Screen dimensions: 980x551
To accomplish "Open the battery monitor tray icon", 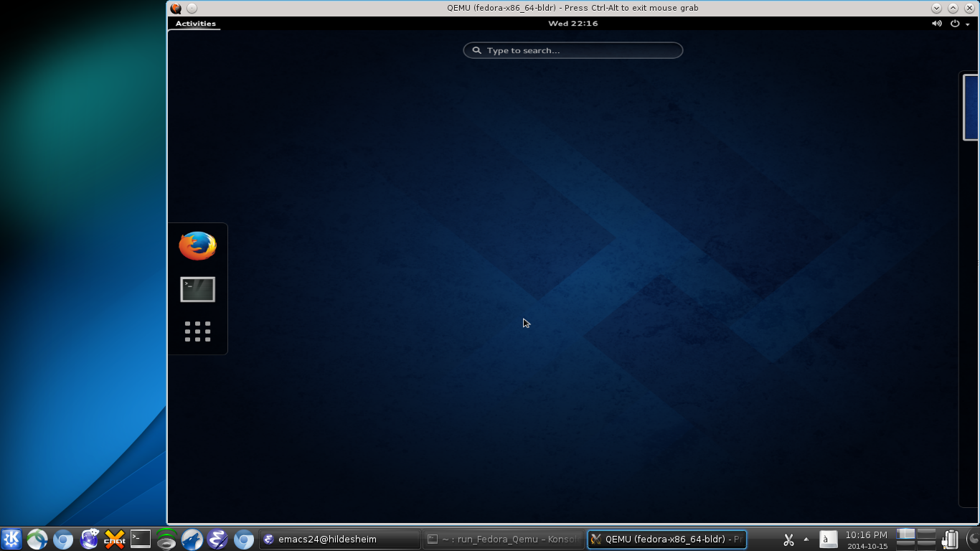I will pyautogui.click(x=951, y=540).
